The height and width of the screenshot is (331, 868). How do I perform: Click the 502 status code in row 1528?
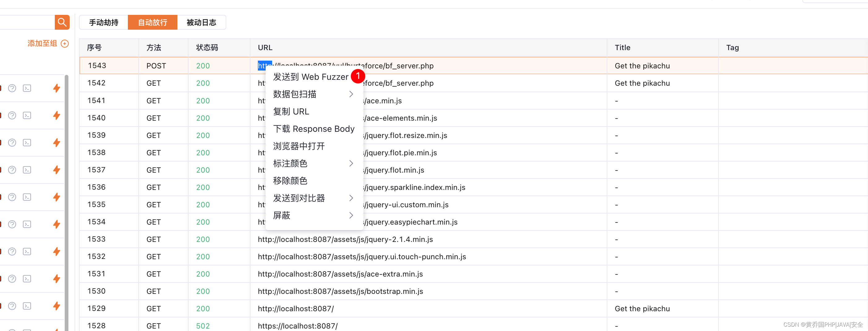coord(203,326)
